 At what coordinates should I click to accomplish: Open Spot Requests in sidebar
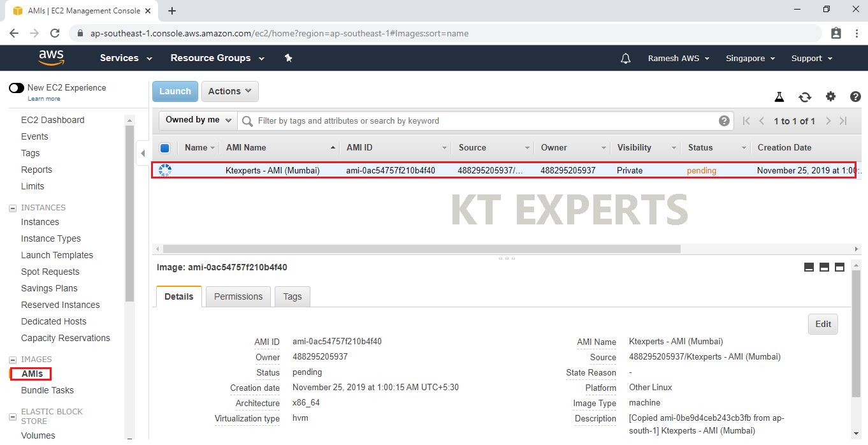coord(50,272)
